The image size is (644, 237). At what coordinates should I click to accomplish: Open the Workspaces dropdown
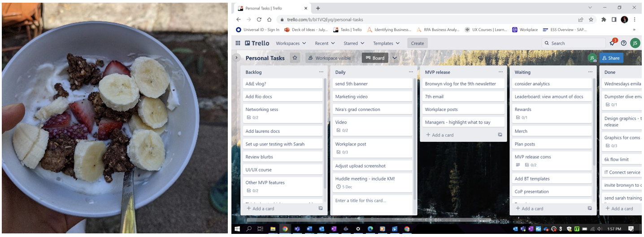tap(291, 43)
